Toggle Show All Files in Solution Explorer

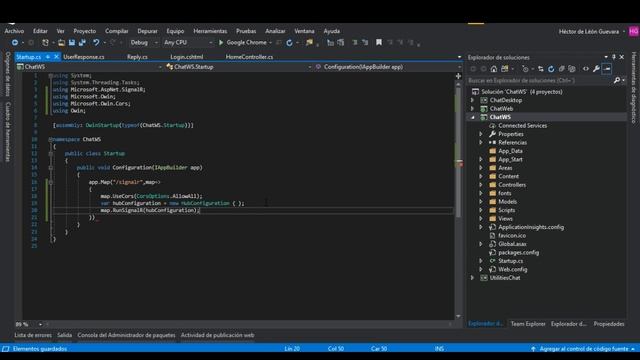tap(572, 69)
